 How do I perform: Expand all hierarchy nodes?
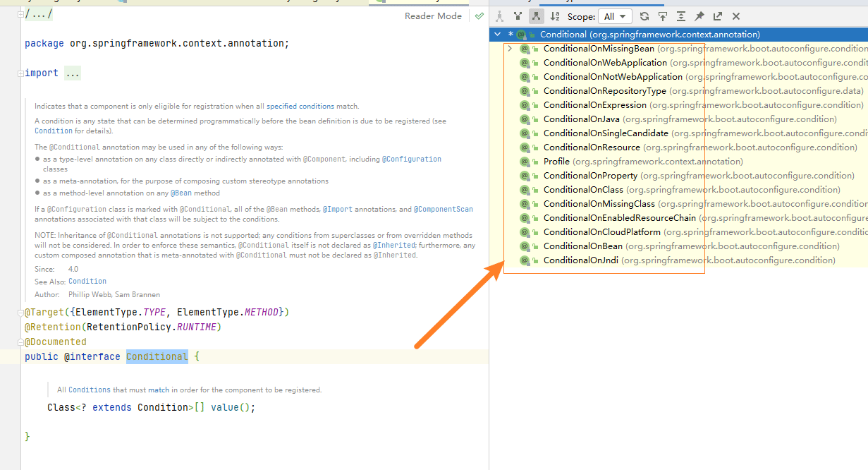(681, 16)
